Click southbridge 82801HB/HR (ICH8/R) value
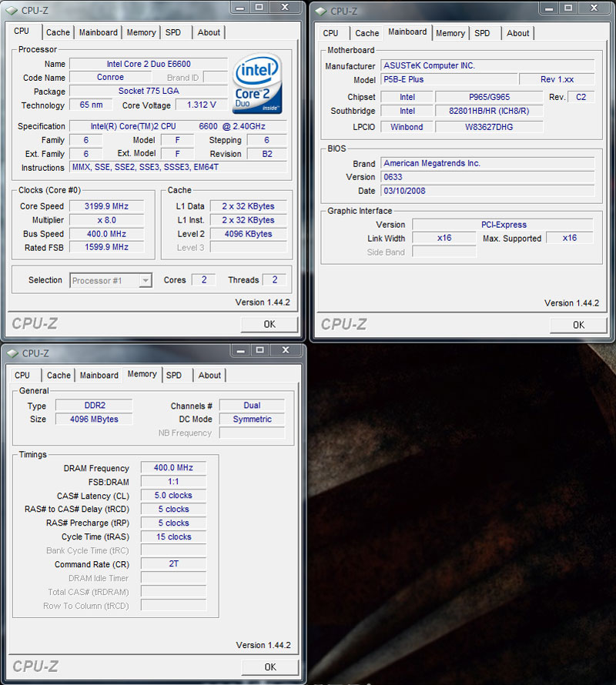The width and height of the screenshot is (616, 685). coord(489,111)
